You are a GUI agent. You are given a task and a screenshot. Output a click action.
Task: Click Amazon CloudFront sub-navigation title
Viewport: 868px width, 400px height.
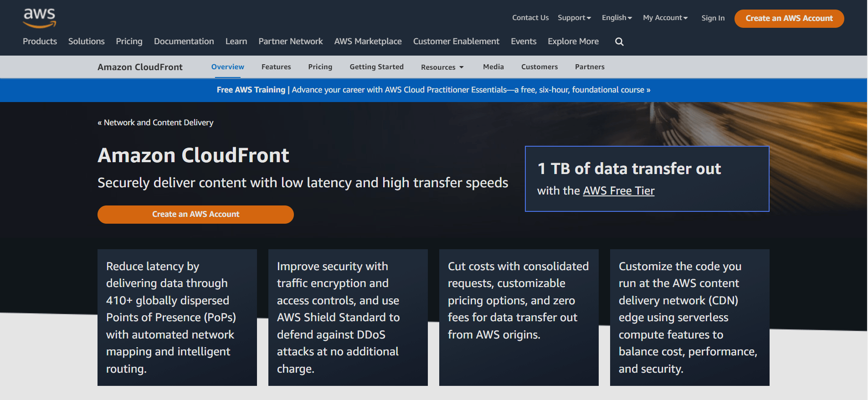coord(140,67)
